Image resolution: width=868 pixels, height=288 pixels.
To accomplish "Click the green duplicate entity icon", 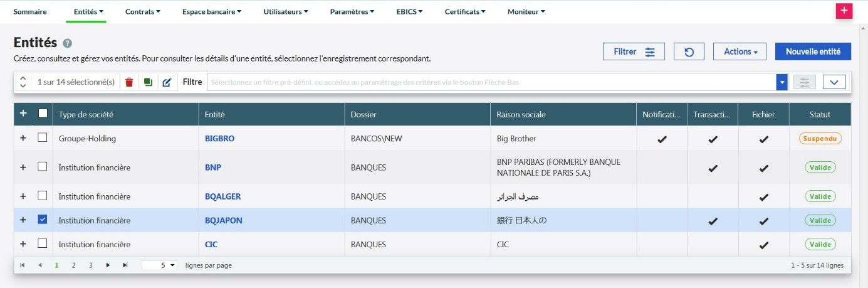I will tap(148, 82).
